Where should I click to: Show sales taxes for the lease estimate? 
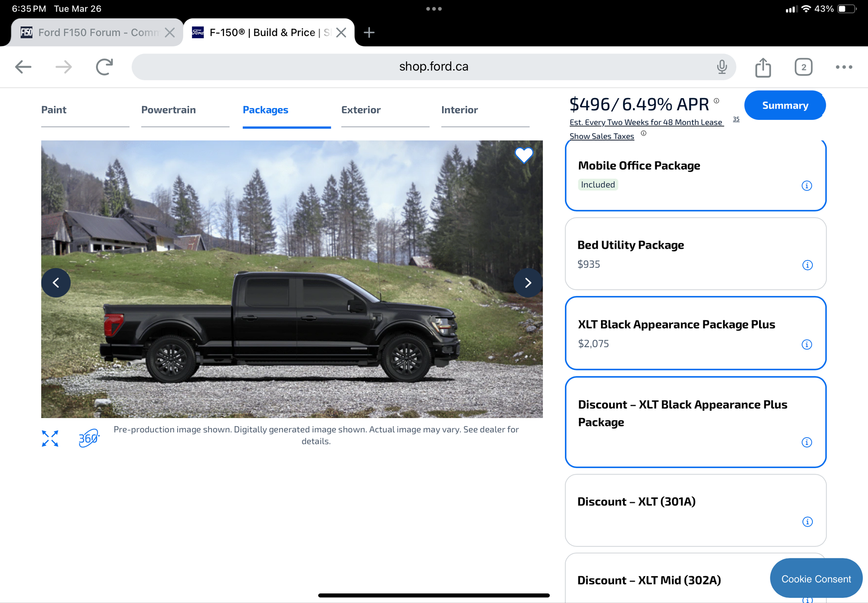coord(602,136)
